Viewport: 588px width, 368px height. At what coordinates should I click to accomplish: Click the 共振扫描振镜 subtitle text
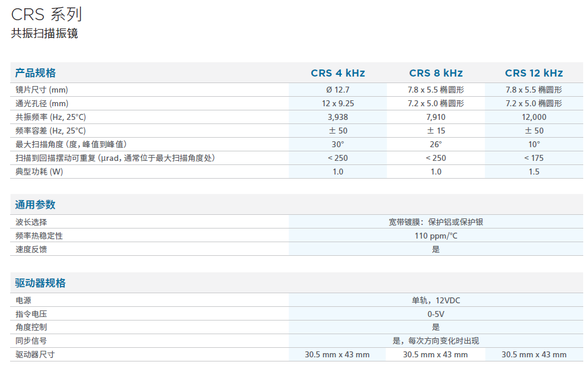coord(44,34)
